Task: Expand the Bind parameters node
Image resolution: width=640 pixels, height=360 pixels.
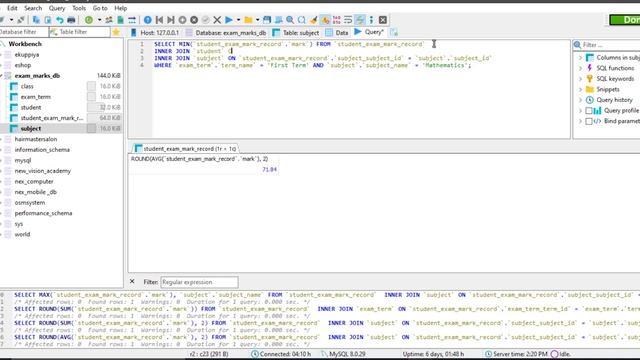Action: tap(580, 121)
